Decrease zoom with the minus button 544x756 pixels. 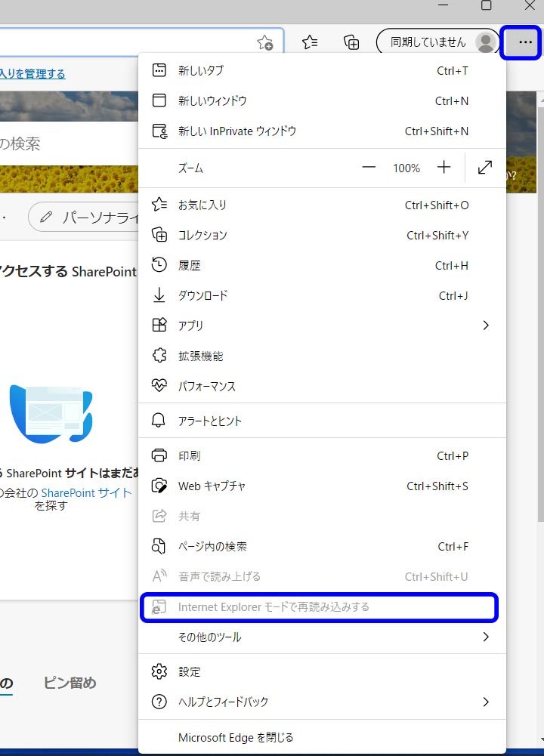tap(369, 168)
